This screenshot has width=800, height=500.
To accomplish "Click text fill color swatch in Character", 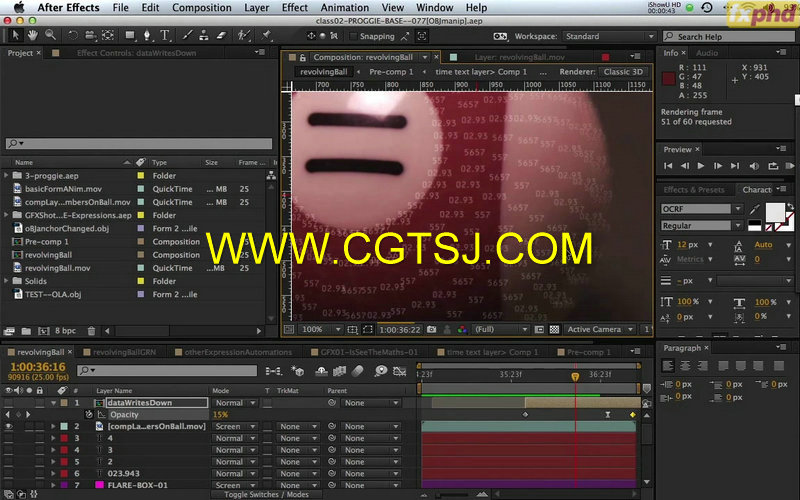I will pyautogui.click(x=775, y=212).
